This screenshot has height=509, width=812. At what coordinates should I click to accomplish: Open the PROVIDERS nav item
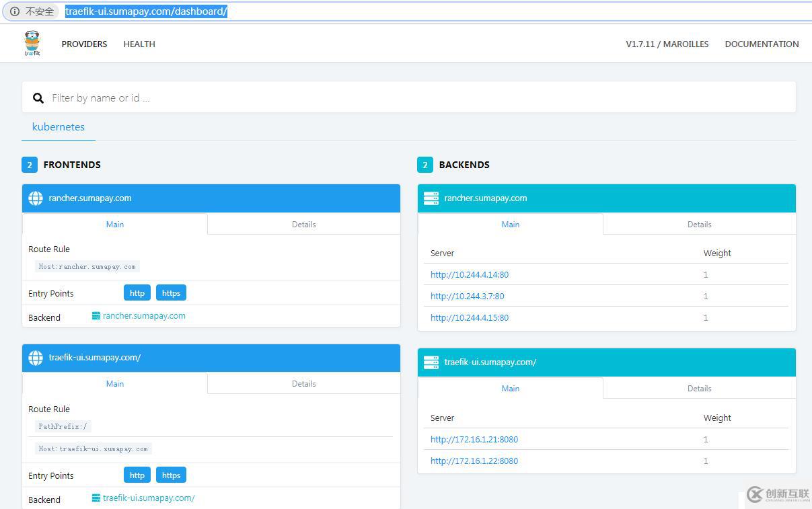85,44
